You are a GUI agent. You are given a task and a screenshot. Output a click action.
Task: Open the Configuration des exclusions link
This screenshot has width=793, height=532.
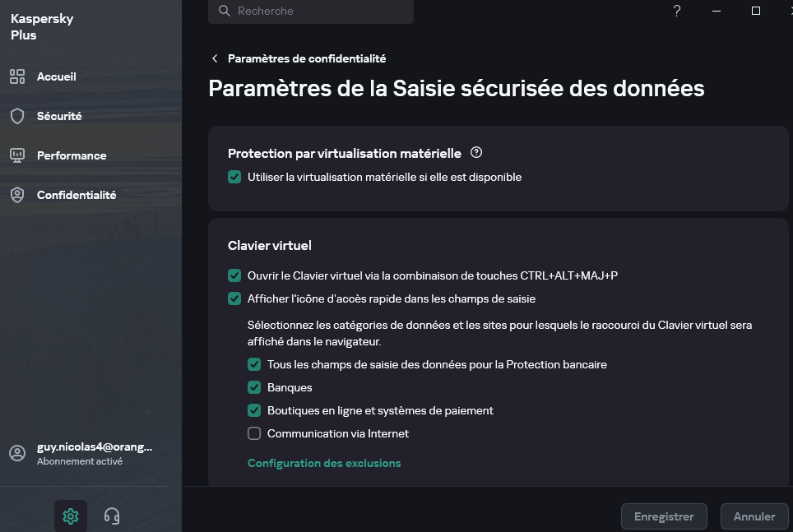point(324,463)
